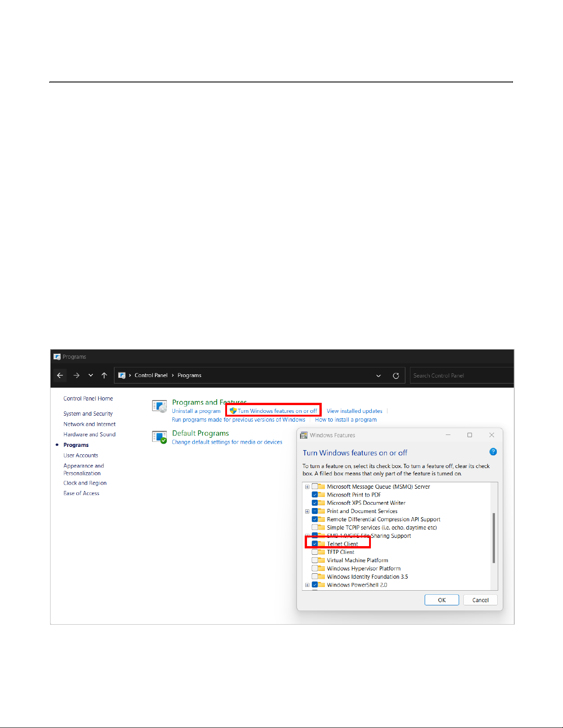
Task: Select the Virtual Machine Platform label
Action: tap(358, 560)
